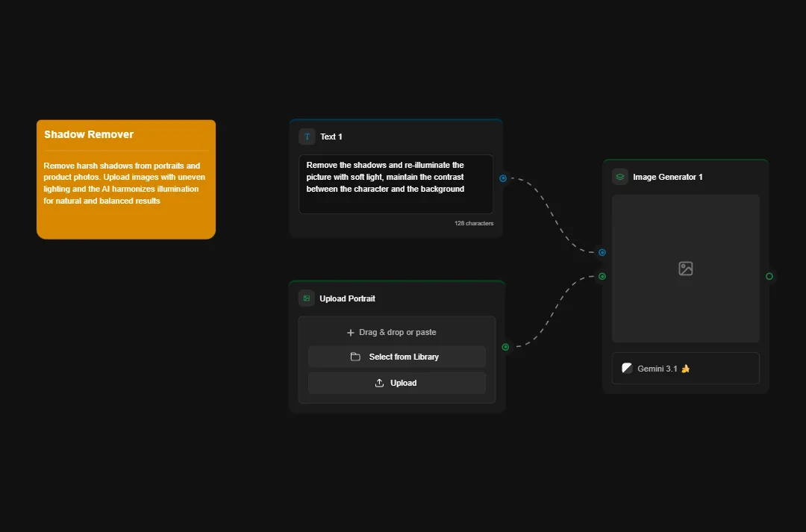Click the Image Generator 1 node title
Screen dimensions: 806x532
pyautogui.click(x=667, y=177)
